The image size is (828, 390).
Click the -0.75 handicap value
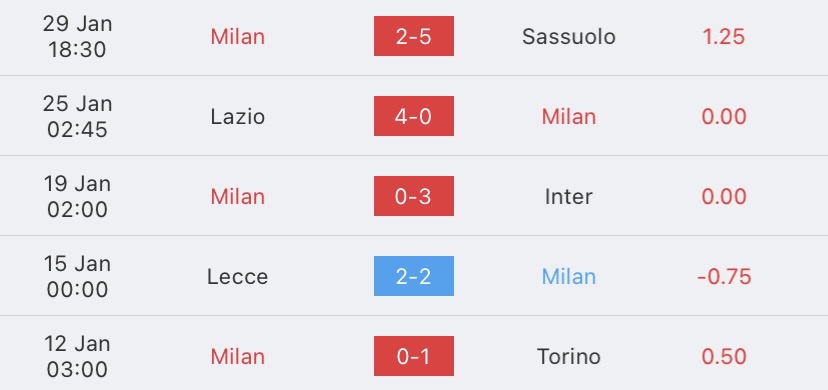tap(724, 277)
